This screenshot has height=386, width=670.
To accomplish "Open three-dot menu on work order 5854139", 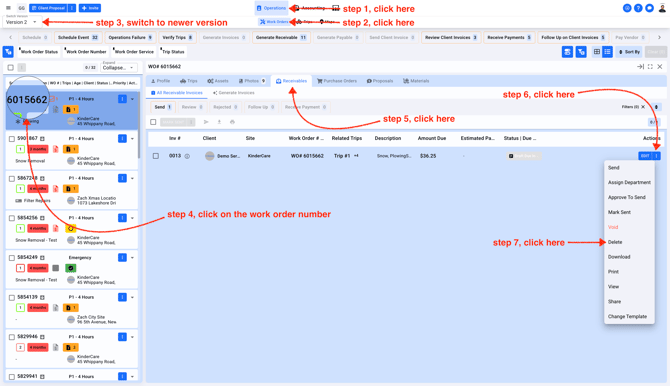I will coord(122,297).
